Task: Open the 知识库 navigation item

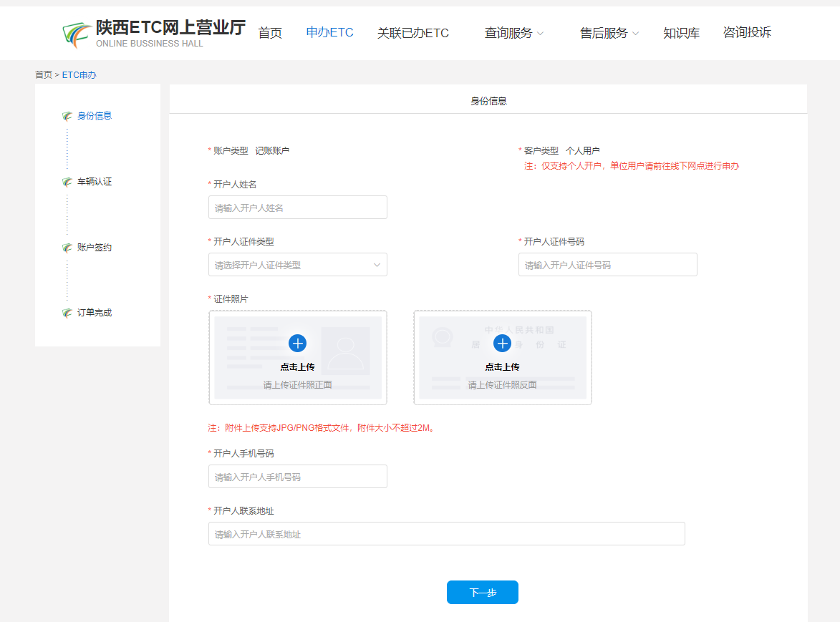Action: tap(681, 33)
